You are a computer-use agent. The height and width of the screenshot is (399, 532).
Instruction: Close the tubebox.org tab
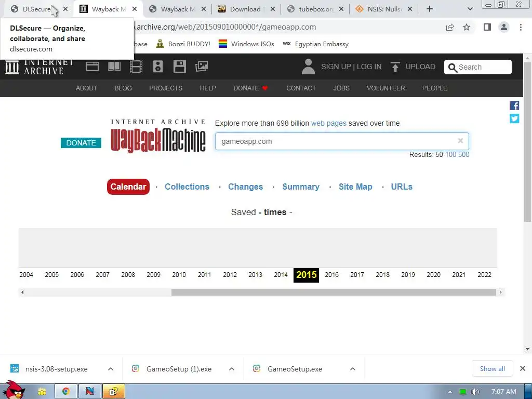pos(341,9)
